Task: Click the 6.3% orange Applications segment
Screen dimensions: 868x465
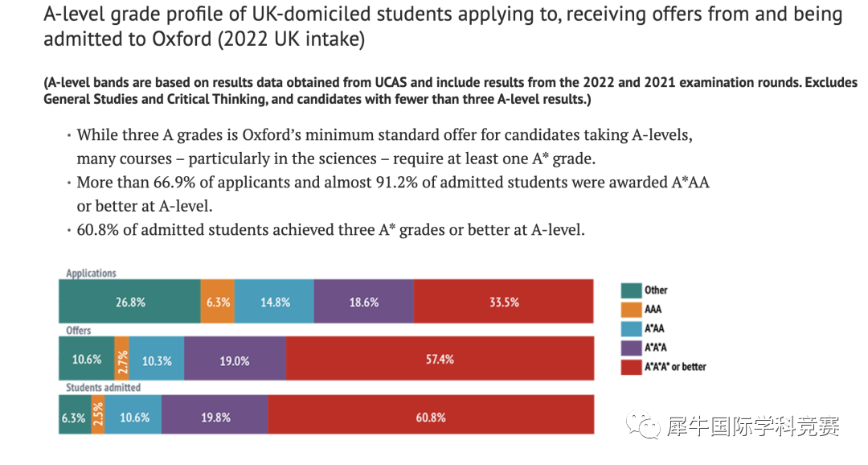Action: click(218, 302)
